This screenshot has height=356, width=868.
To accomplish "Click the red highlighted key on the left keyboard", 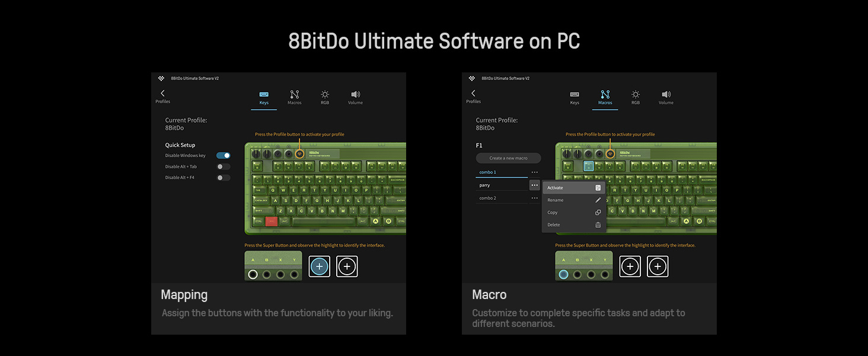I will 271,221.
